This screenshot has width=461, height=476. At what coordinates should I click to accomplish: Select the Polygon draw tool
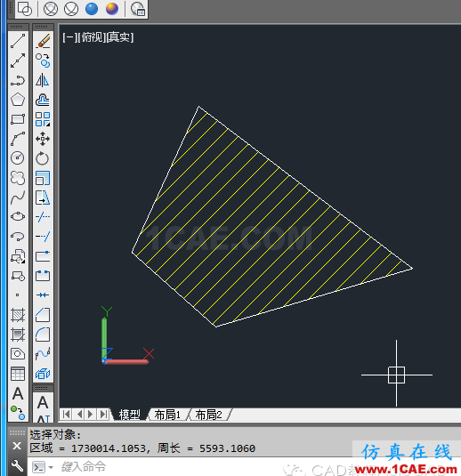click(x=18, y=100)
